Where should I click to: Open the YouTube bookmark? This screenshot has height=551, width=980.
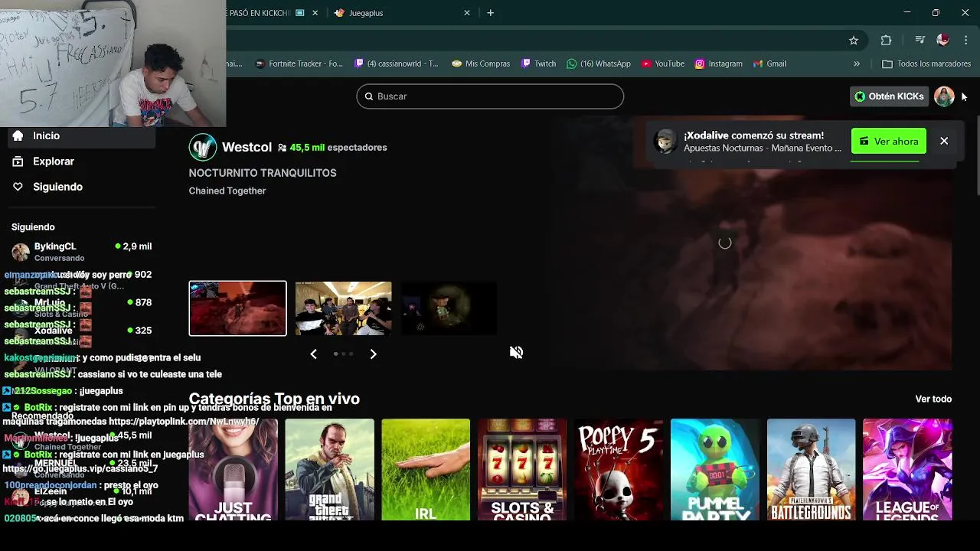[x=663, y=64]
